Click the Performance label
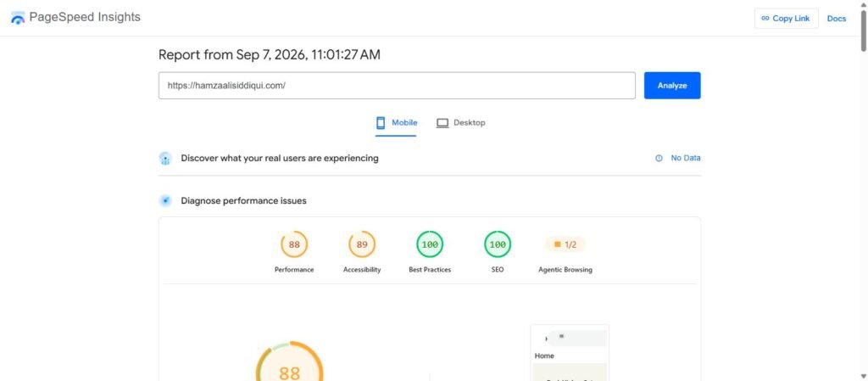 click(x=294, y=270)
